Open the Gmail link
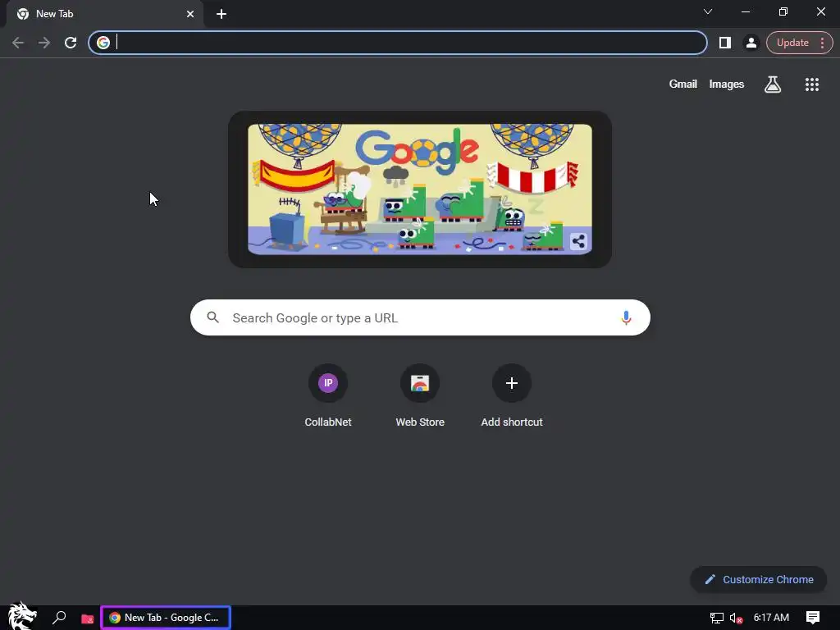The width and height of the screenshot is (840, 630). coord(683,84)
